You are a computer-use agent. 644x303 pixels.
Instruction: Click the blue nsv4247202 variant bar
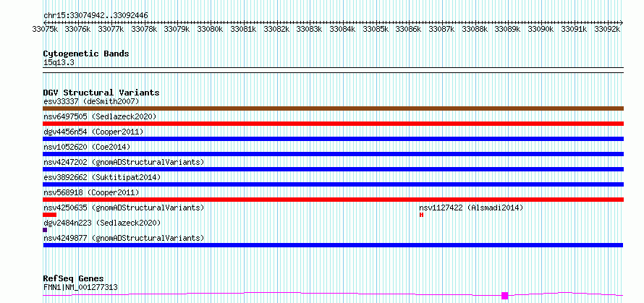[x=333, y=169]
